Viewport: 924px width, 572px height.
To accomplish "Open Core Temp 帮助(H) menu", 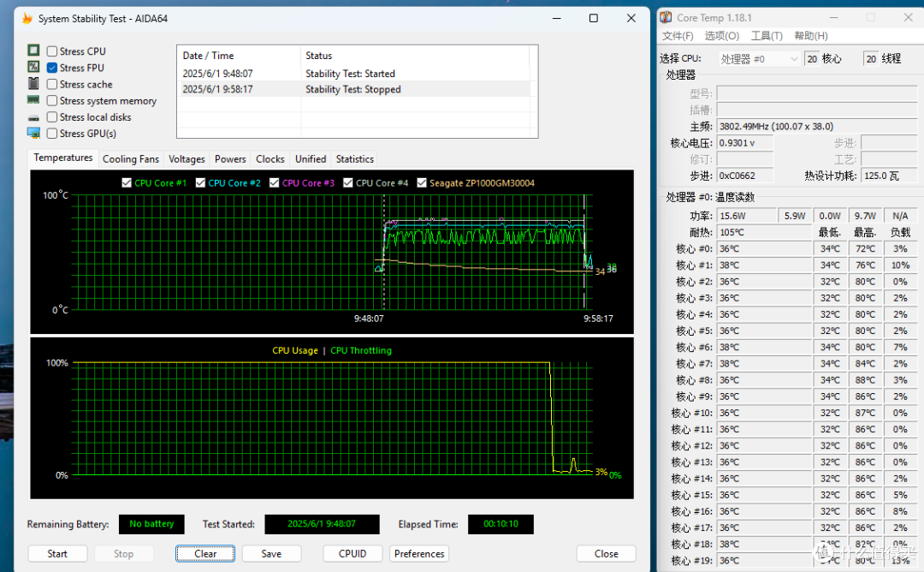I will click(x=811, y=36).
